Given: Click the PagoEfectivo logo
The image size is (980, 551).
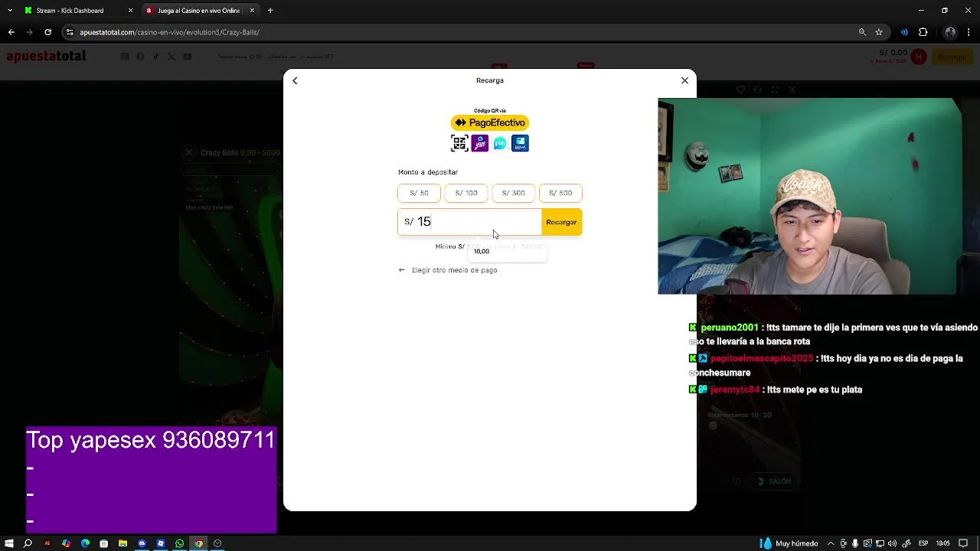Looking at the screenshot, I should coord(490,122).
